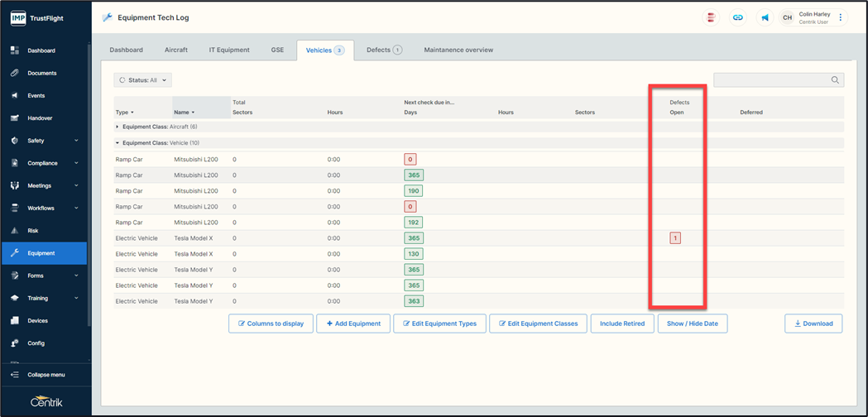The width and height of the screenshot is (868, 417).
Task: Click the open defect badge for Tesla Model X
Action: (675, 238)
